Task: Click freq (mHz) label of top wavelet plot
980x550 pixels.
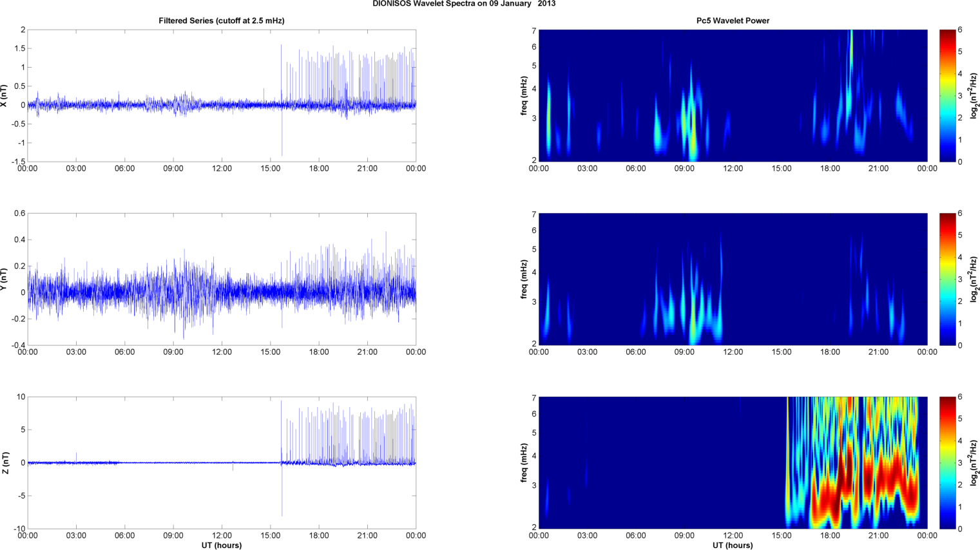Action: [524, 95]
